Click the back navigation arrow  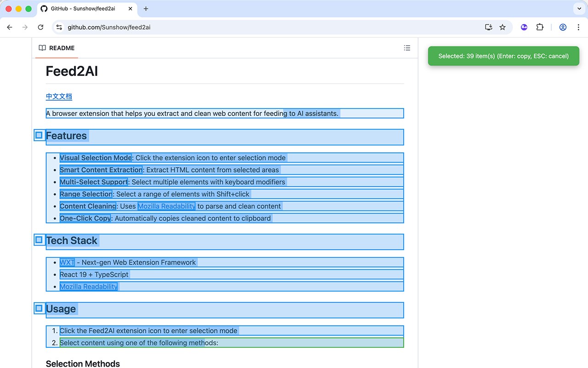(10, 27)
